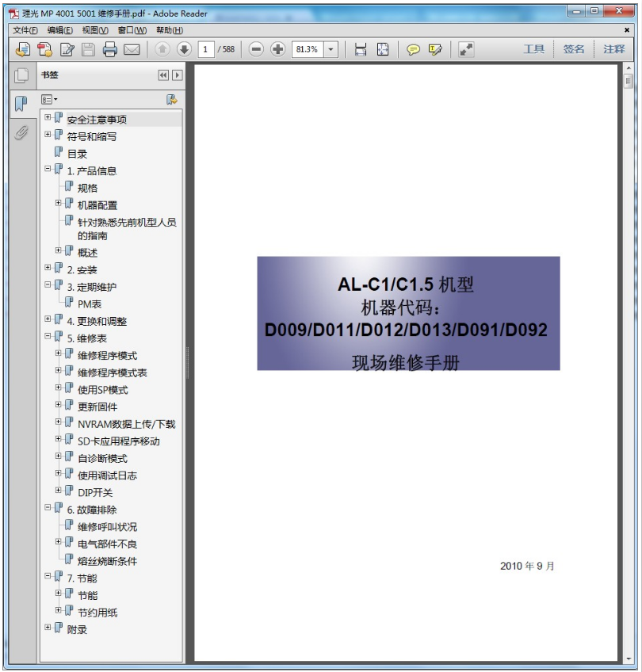Click the create PDF online icon
The image size is (642, 672).
click(x=23, y=50)
